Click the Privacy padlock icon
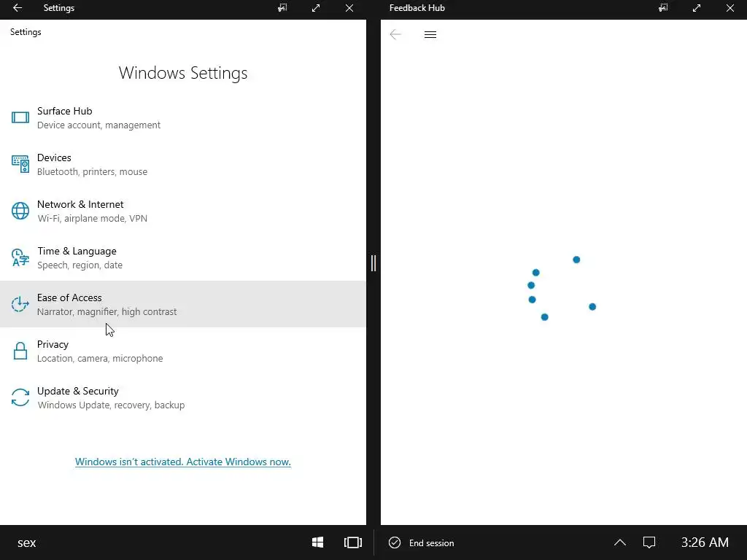 tap(20, 351)
